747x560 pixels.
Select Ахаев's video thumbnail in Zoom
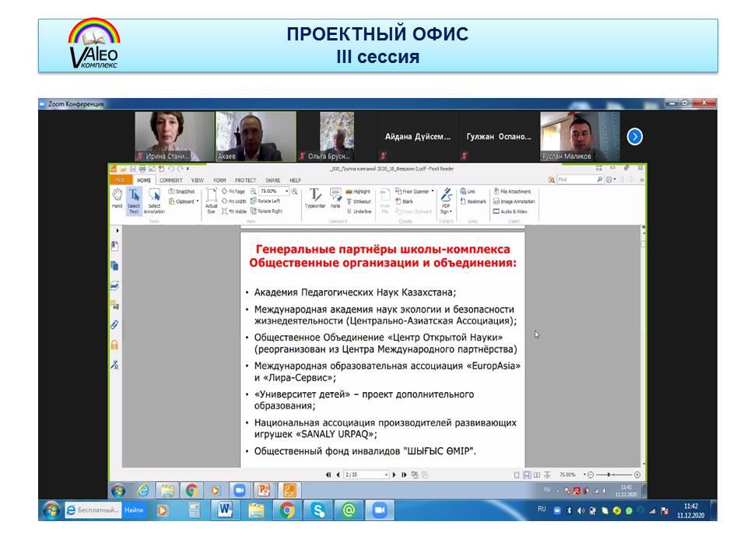point(256,137)
